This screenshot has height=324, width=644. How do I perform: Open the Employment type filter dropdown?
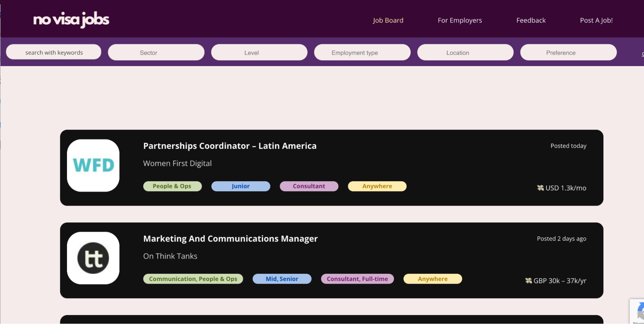point(362,53)
